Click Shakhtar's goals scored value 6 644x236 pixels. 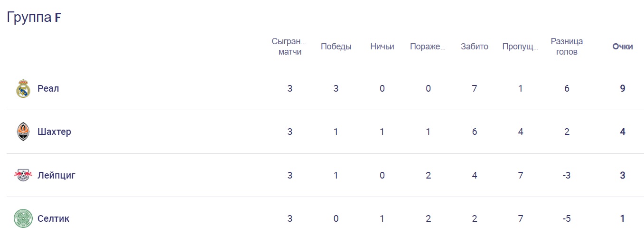(x=474, y=132)
